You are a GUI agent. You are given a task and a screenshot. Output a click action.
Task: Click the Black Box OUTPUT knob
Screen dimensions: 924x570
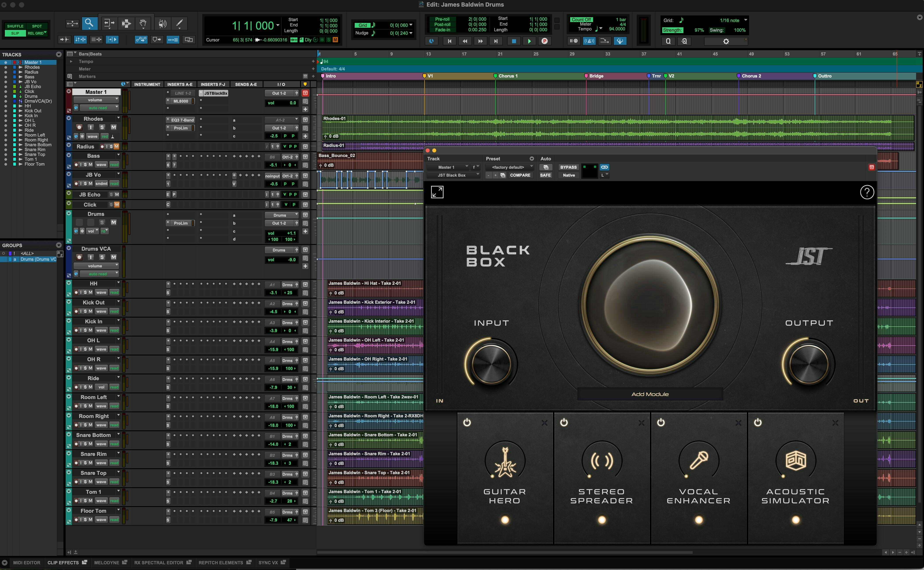pyautogui.click(x=809, y=365)
